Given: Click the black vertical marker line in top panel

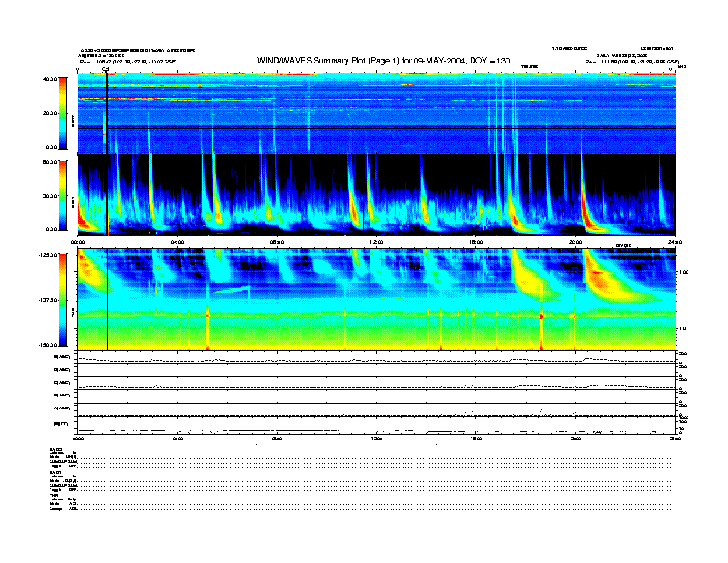Looking at the screenshot, I should (108, 110).
